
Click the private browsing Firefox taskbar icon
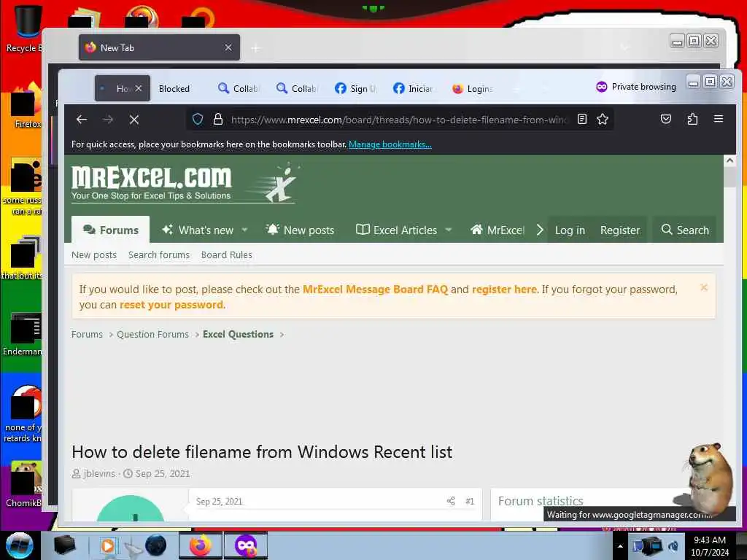[x=246, y=545]
